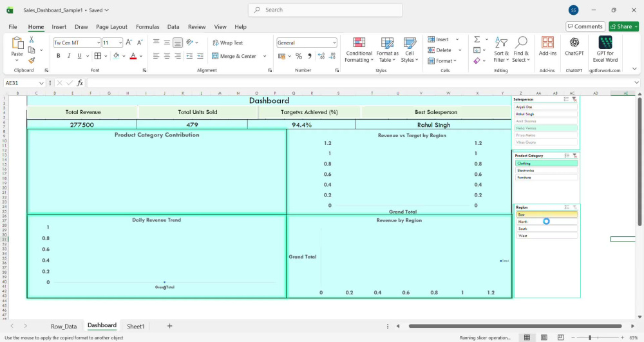Apply borders with the Borders icon
644x342 pixels.
click(98, 56)
